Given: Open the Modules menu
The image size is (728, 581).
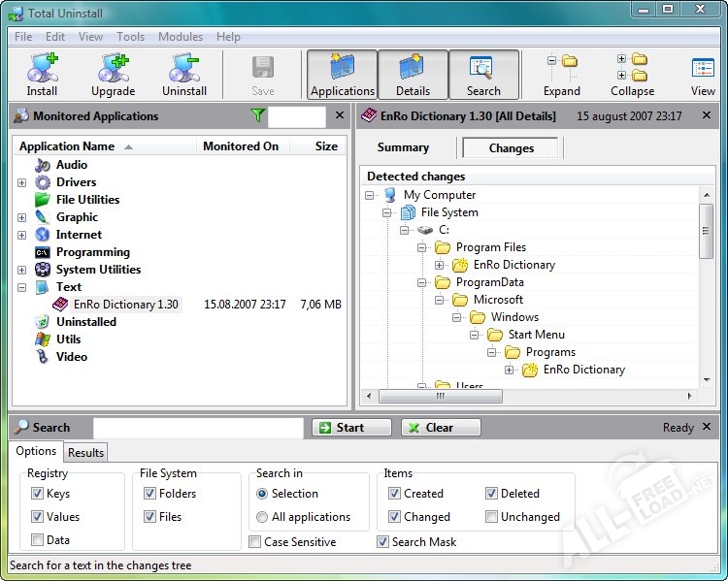Looking at the screenshot, I should [181, 37].
